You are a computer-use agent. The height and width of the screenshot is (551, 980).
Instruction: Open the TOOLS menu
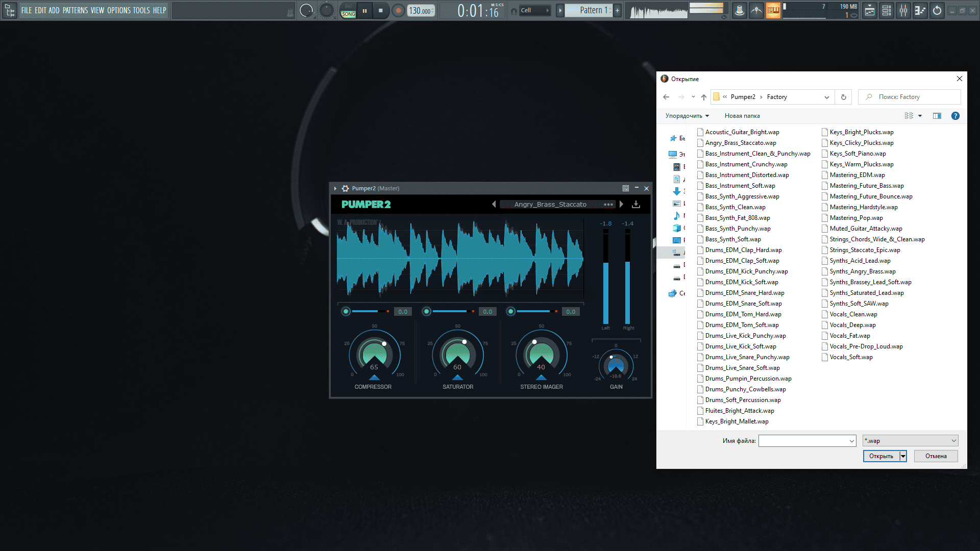coord(141,10)
